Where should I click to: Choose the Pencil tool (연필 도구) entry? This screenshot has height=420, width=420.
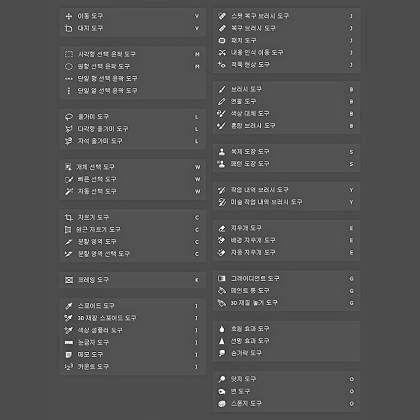[x=286, y=101]
